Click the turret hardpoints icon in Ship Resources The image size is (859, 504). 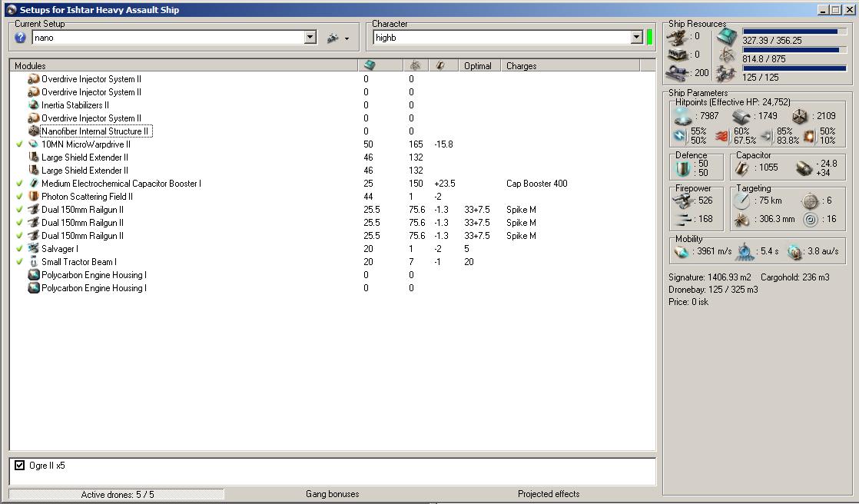click(677, 37)
